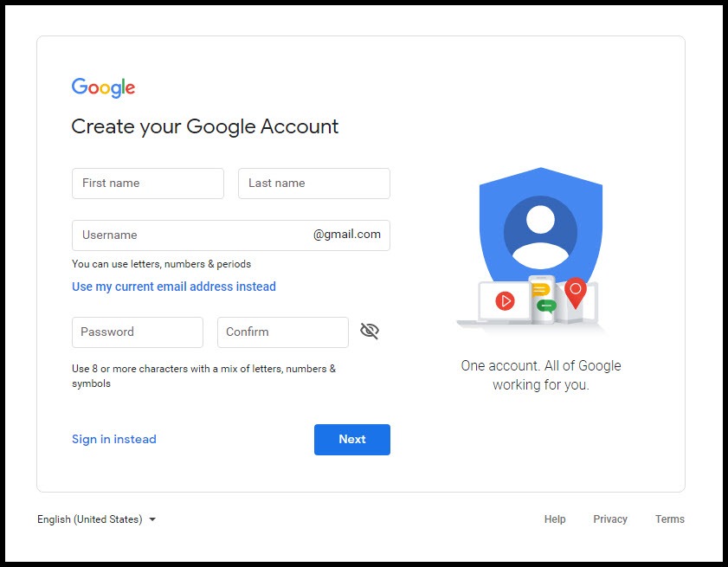Click the red map pin icon

pyautogui.click(x=576, y=293)
